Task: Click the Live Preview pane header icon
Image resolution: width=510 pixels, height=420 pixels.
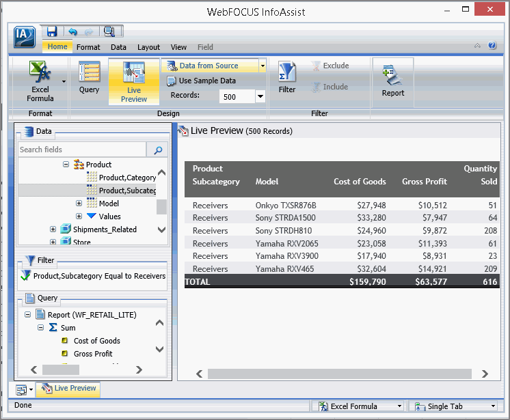Action: 183,131
